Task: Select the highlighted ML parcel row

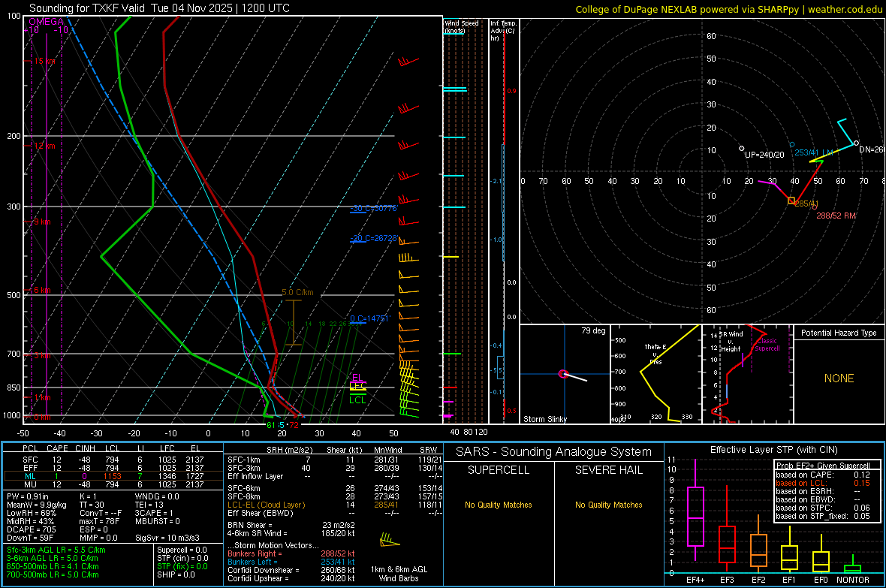Action: 113,476
